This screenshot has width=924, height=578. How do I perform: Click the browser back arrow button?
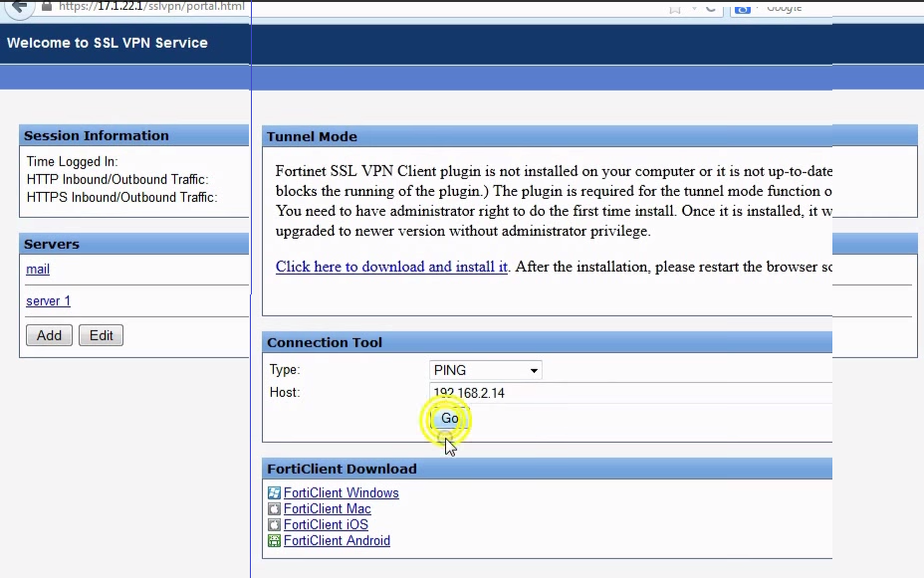pyautogui.click(x=20, y=8)
